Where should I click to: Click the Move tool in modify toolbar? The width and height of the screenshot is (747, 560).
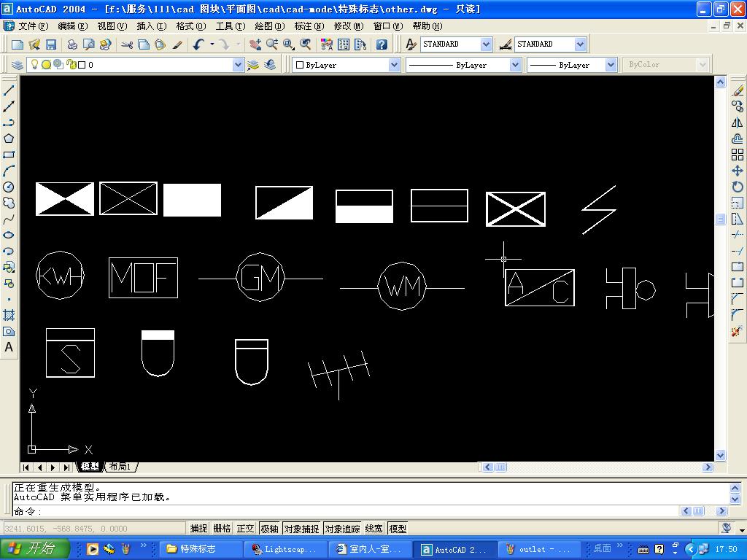[737, 171]
